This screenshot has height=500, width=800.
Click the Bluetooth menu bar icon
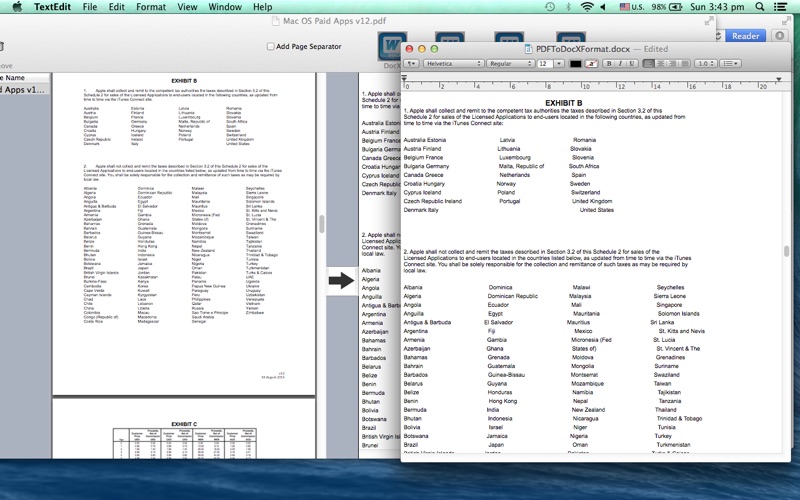(x=568, y=7)
